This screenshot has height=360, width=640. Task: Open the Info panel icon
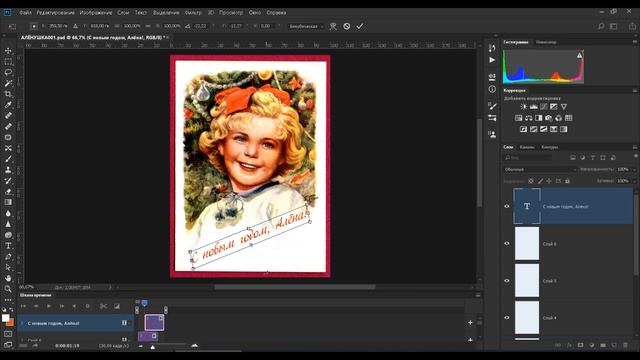492,89
